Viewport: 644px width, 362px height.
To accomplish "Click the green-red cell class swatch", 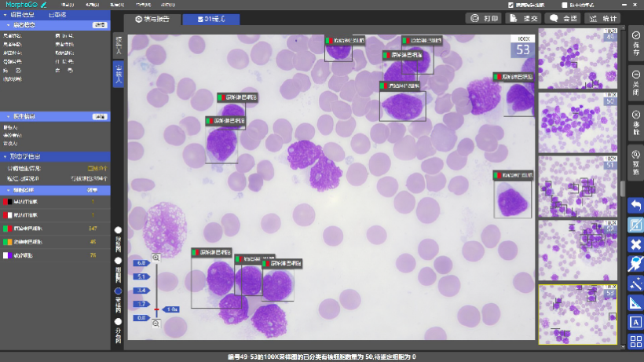I will (7, 229).
